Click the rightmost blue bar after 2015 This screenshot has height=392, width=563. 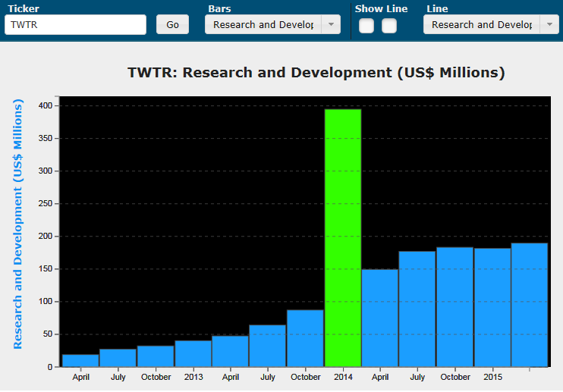pos(530,305)
